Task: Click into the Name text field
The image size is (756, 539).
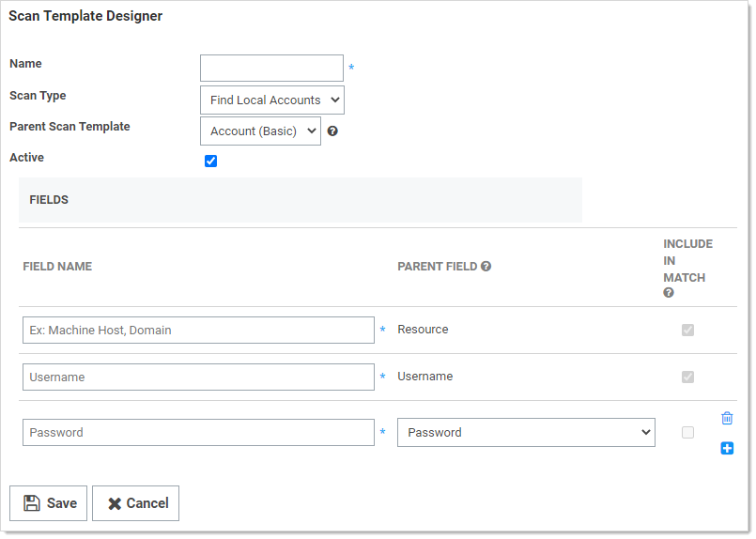Action: point(271,69)
